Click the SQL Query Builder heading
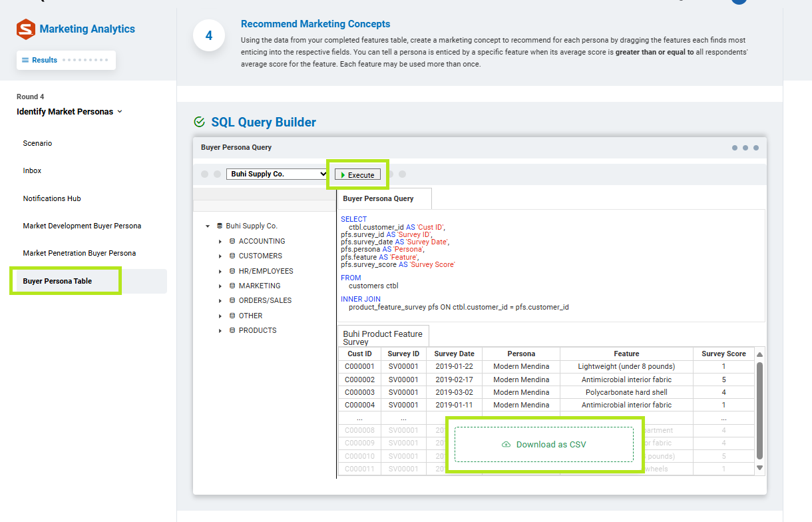Viewport: 812px width, 522px height. tap(264, 122)
